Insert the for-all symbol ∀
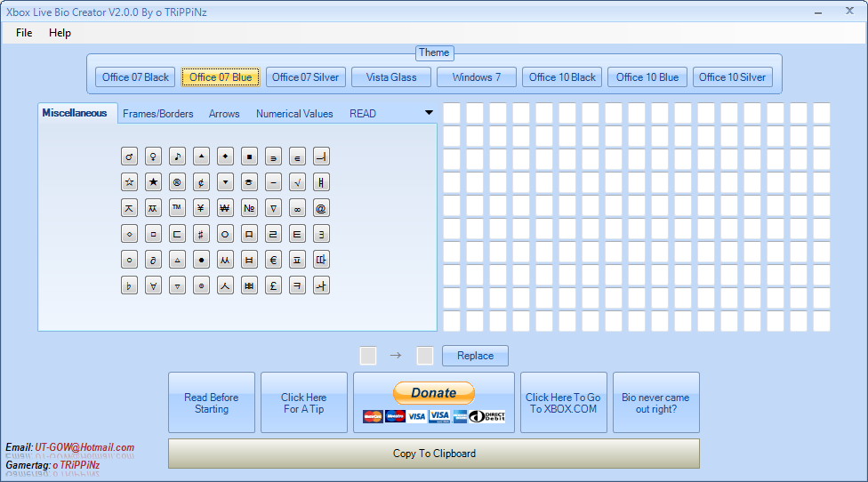 click(153, 285)
